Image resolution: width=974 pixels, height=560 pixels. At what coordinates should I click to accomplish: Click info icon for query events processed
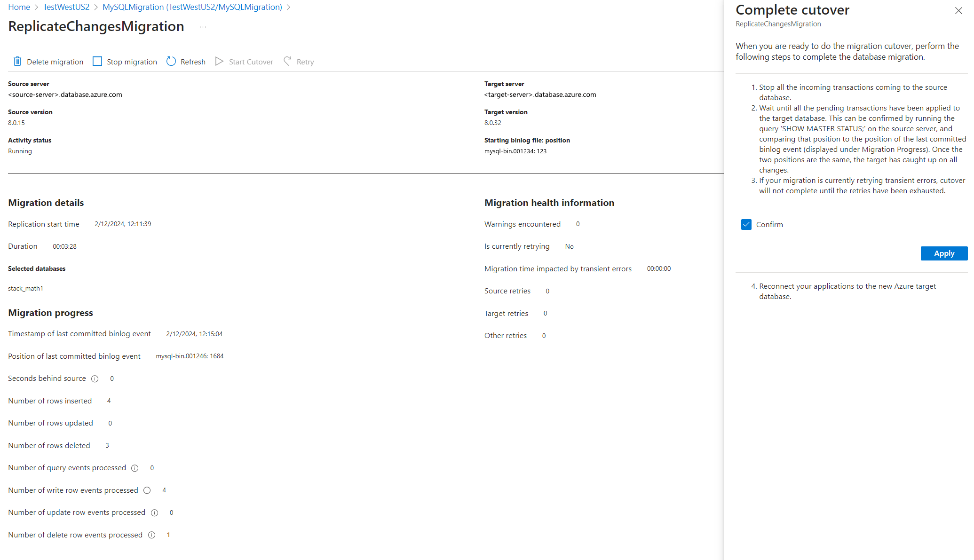[x=135, y=468]
